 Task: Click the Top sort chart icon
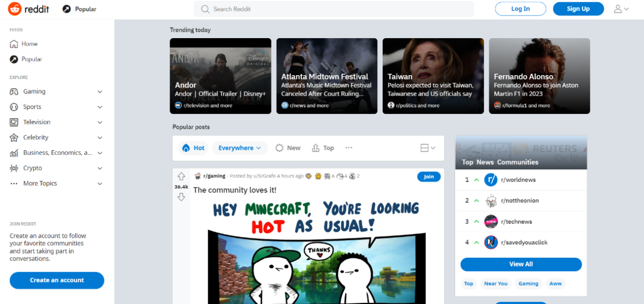pos(316,148)
